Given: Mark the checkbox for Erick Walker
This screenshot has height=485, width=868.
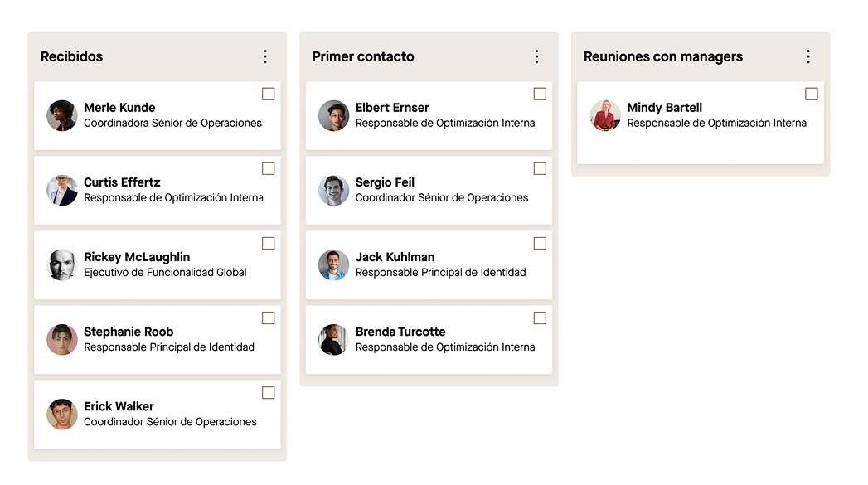Looking at the screenshot, I should tap(269, 393).
